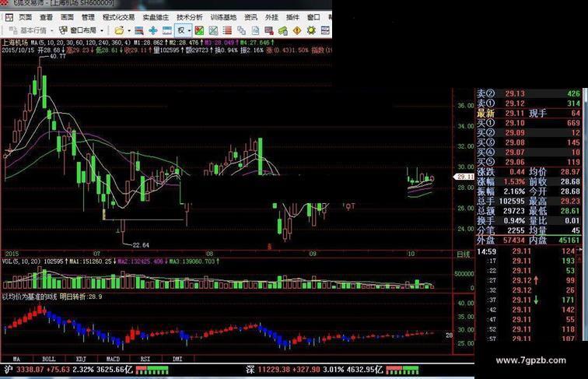Open the 页面 menu
Screen dimensions: 588x379
click(25, 17)
